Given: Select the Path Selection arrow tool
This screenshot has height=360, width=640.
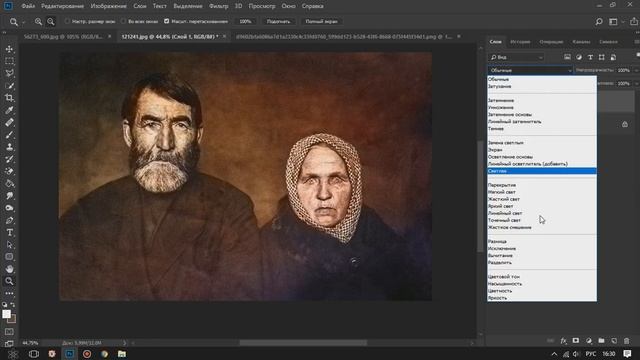Looking at the screenshot, I should pos(9,245).
